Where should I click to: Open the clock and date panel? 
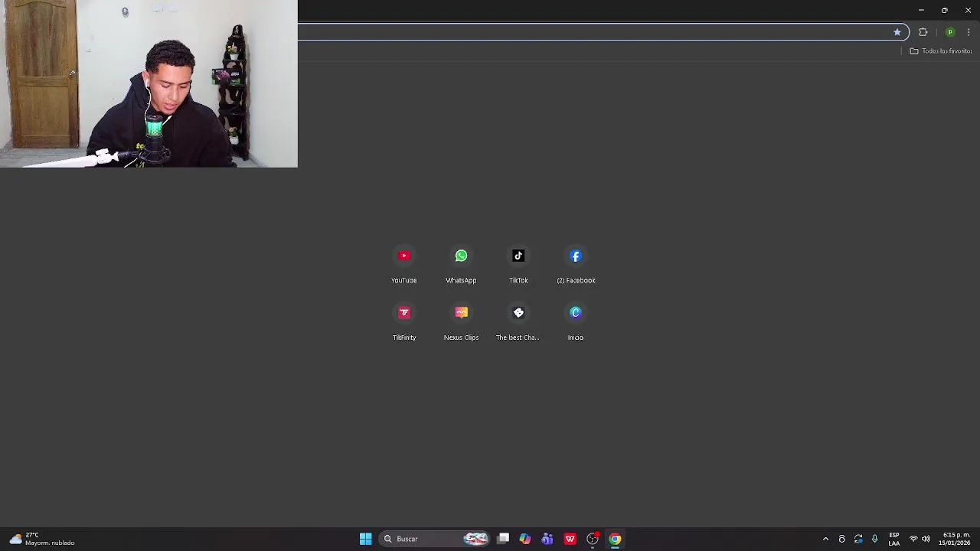coord(955,539)
